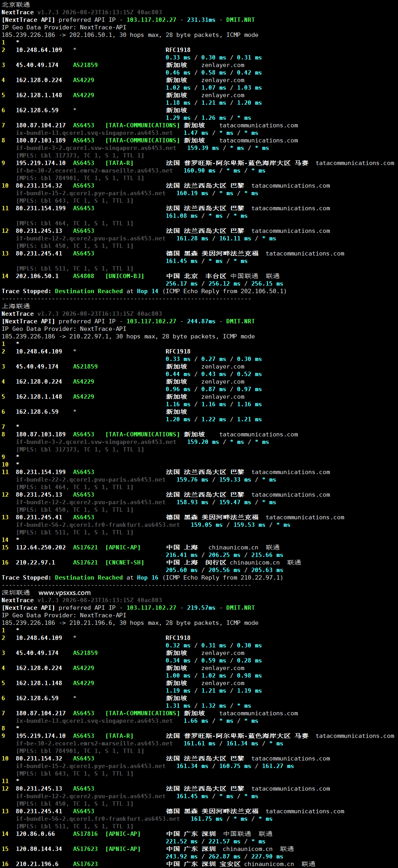The image size is (398, 868).
Task: Select the 231.31ms API latency value
Action: 201,20
